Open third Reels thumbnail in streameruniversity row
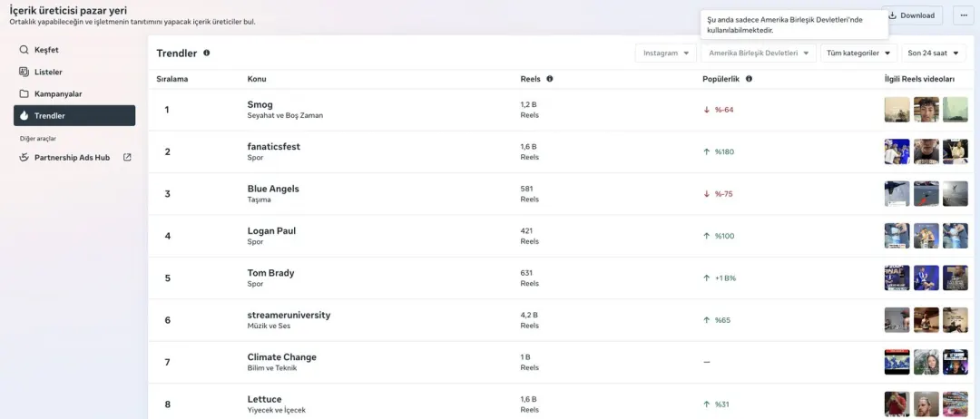Viewport: 980px width, 419px height. point(955,320)
